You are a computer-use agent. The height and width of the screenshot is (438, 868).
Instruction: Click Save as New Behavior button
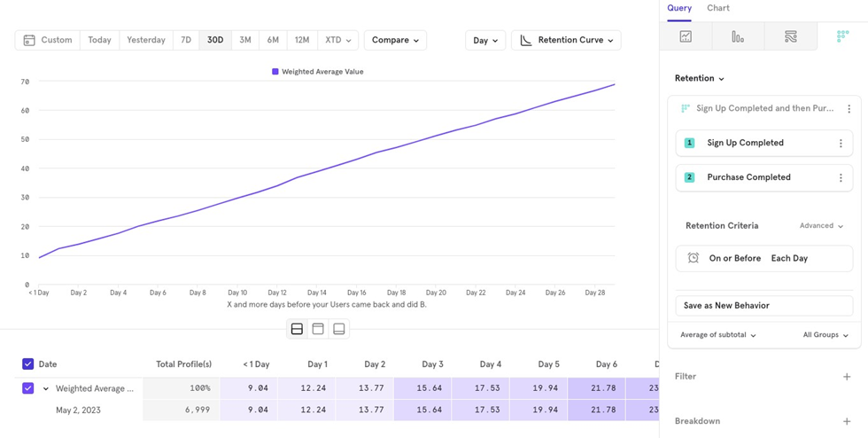pos(763,305)
